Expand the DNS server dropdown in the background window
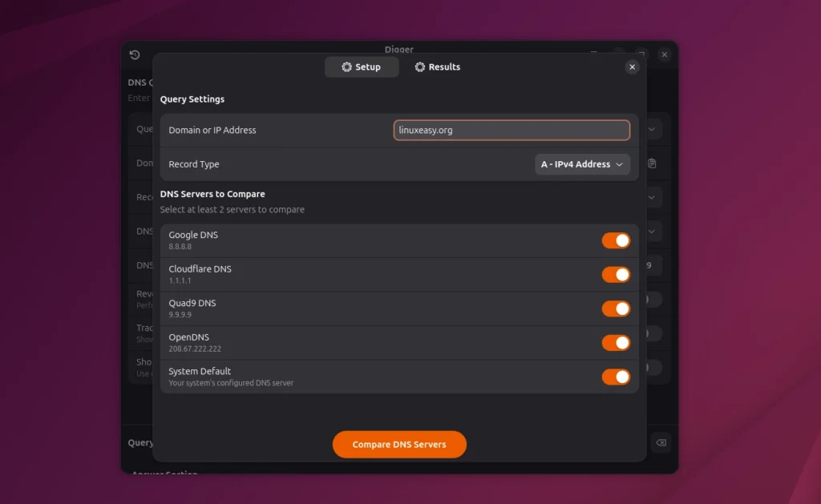Image resolution: width=821 pixels, height=504 pixels. click(x=651, y=232)
